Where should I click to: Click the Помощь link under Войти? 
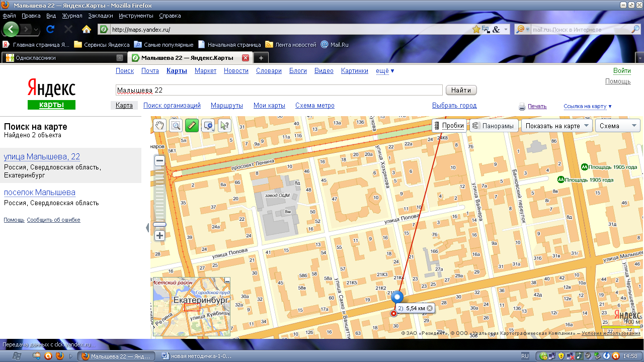(x=618, y=81)
